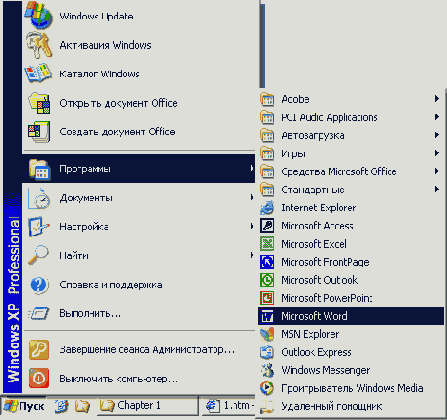Viewport: 447px width, 420px height.
Task: Click the Завершение сеанса key icon
Action: point(39,350)
